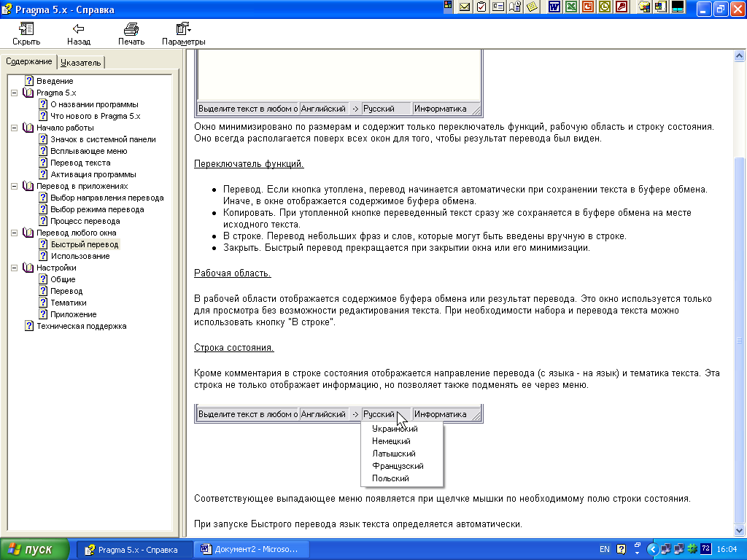The image size is (747, 560).
Task: Switch to Документ2 Microsoft Word taskbar button
Action: coord(252,550)
